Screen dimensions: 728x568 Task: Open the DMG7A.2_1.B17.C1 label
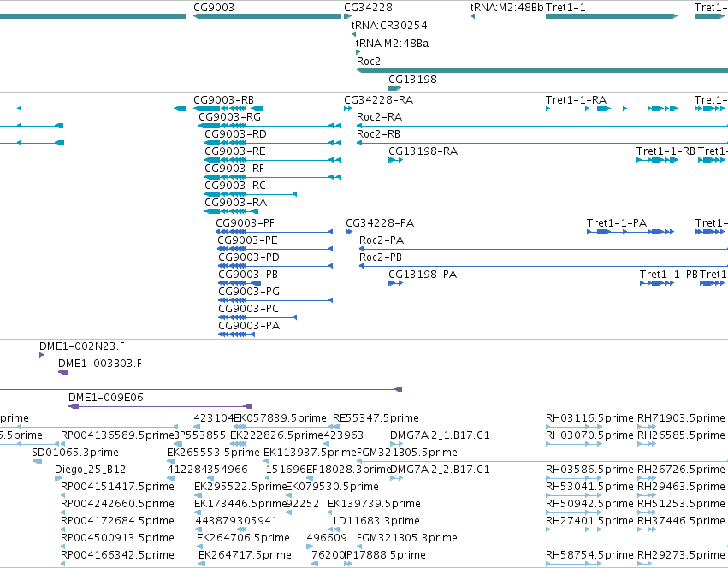pos(441,435)
